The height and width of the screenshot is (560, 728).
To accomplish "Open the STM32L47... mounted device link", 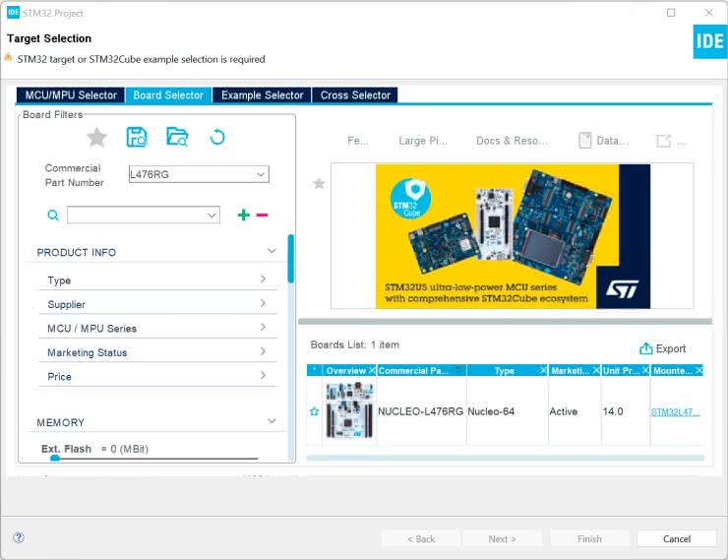I will [676, 412].
